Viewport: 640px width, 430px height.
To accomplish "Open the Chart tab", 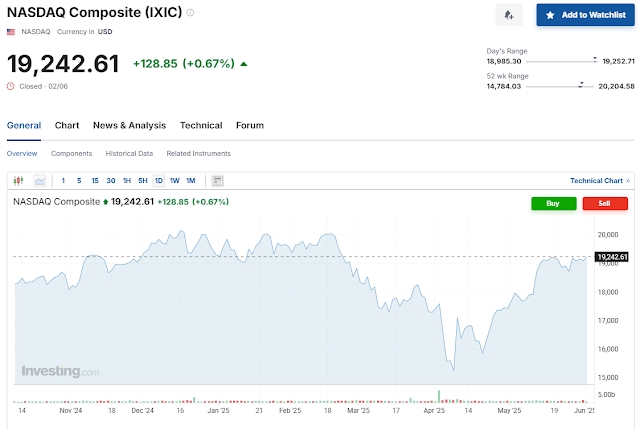I will click(x=67, y=126).
